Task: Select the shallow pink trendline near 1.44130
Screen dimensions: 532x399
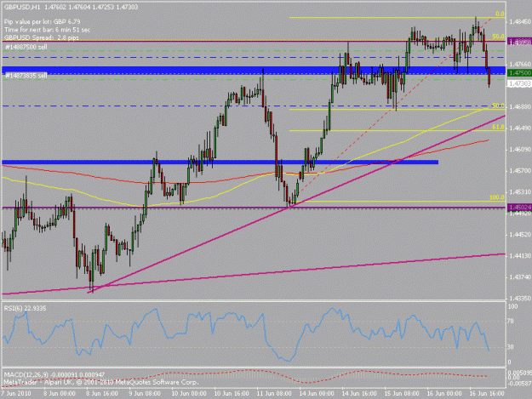Action: click(x=254, y=274)
